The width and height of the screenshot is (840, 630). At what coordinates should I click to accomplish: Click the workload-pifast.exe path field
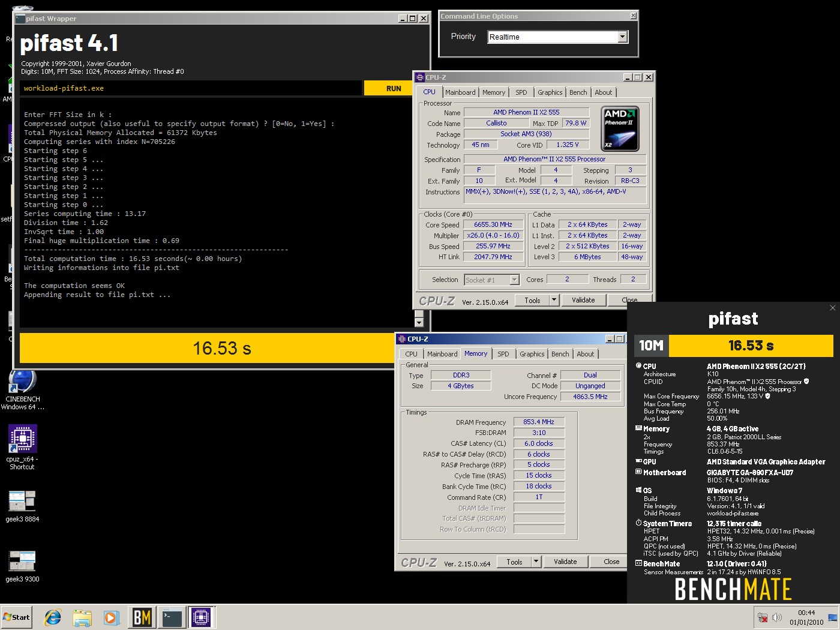(x=191, y=88)
